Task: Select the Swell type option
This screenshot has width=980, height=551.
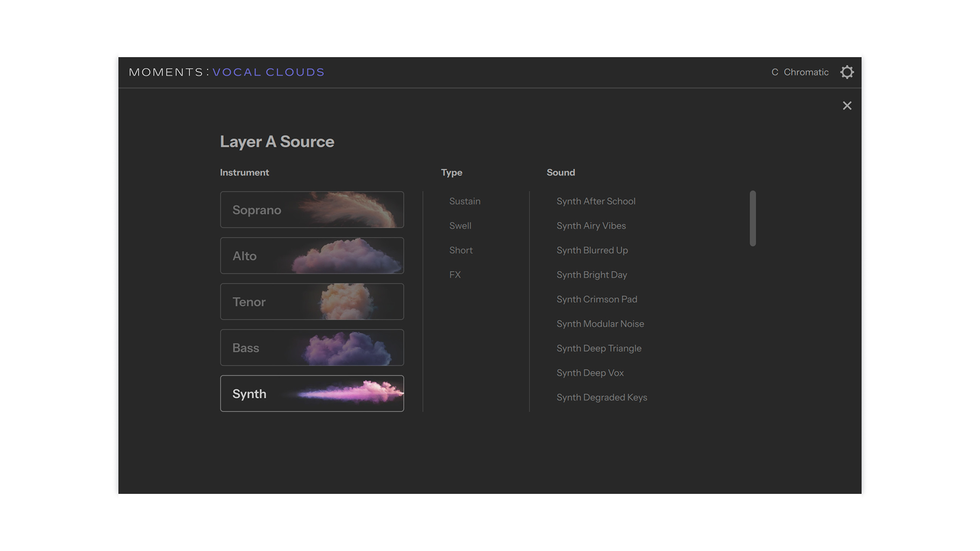Action: pyautogui.click(x=460, y=226)
